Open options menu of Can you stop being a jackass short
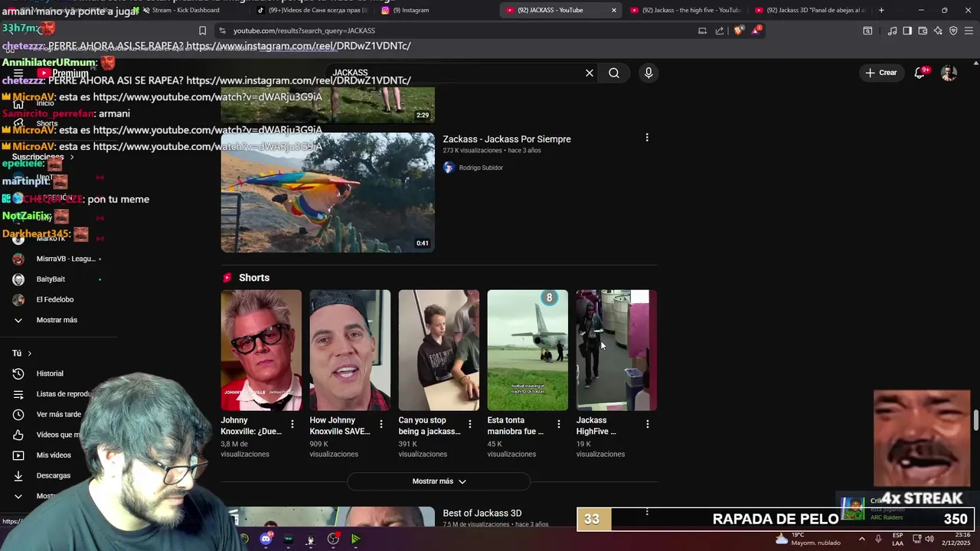The height and width of the screenshot is (551, 980). 469,424
